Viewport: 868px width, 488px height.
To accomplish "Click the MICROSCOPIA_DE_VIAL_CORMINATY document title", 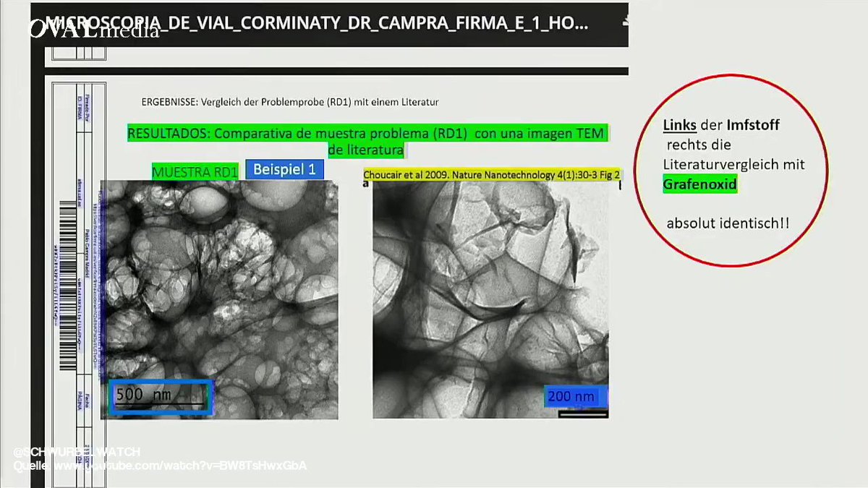I will (317, 23).
